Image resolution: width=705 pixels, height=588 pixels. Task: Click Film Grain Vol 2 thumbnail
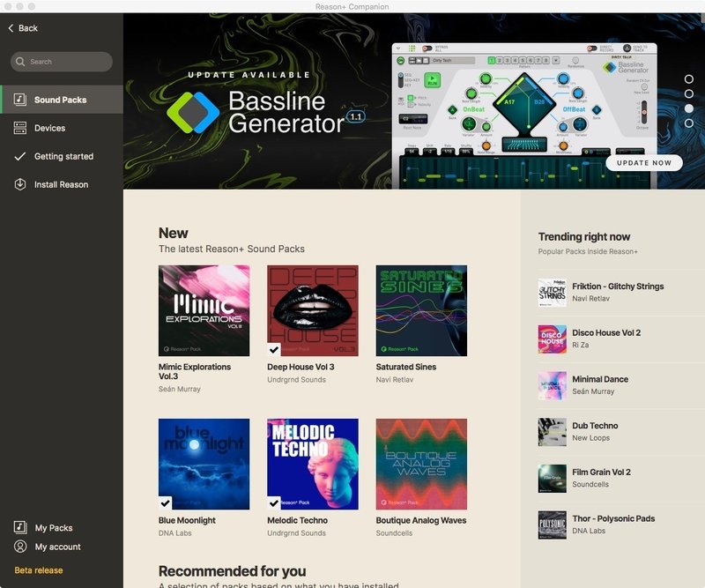[x=553, y=478]
